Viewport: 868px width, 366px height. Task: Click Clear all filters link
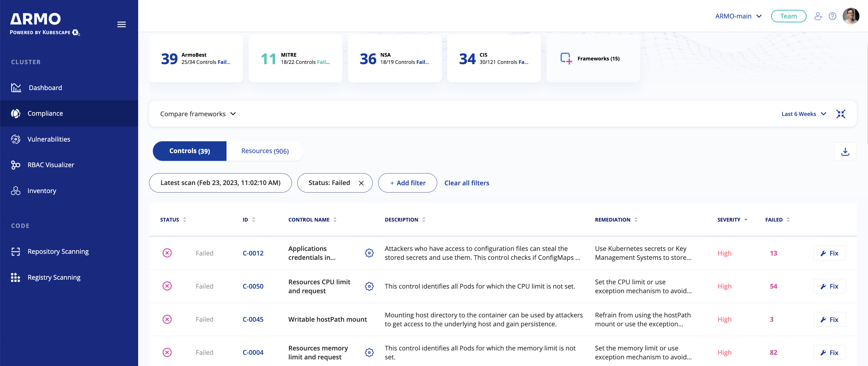[467, 183]
